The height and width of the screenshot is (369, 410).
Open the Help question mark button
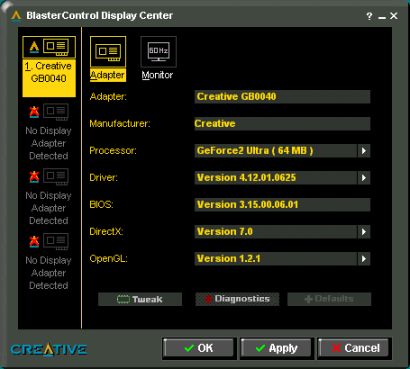369,16
